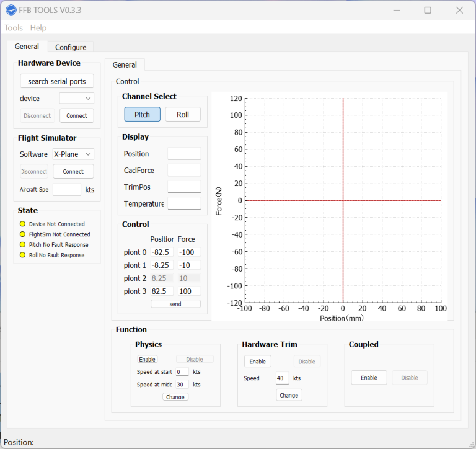Send the control points to device
This screenshot has height=449, width=476.
tap(175, 304)
